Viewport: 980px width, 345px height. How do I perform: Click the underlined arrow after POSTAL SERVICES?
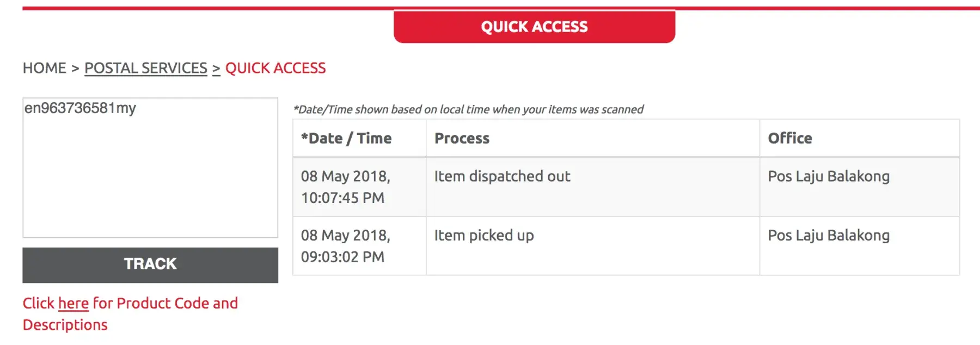pyautogui.click(x=216, y=69)
